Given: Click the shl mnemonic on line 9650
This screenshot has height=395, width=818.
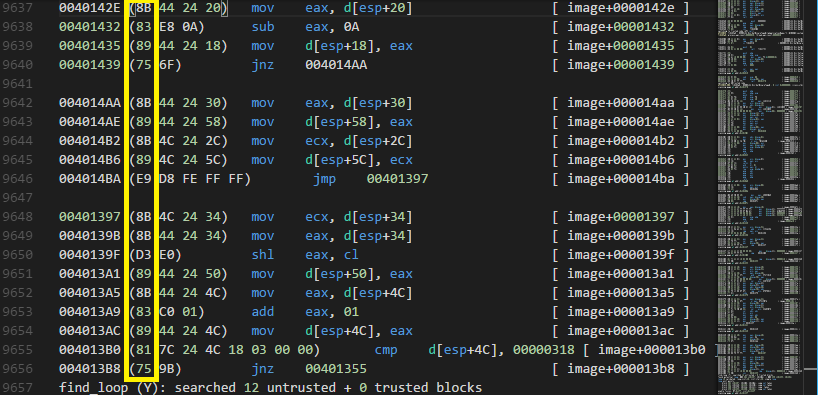Looking at the screenshot, I should tap(262, 255).
